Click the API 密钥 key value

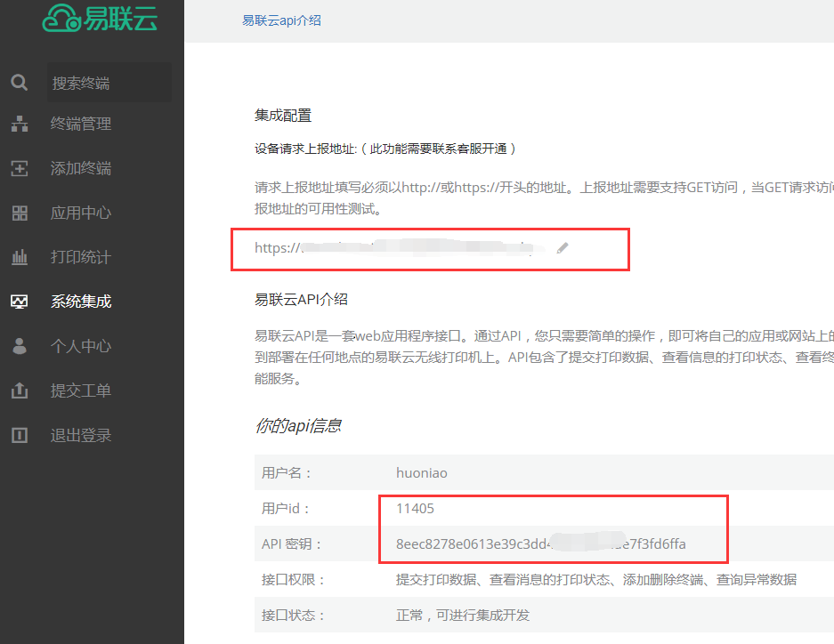[x=541, y=543]
